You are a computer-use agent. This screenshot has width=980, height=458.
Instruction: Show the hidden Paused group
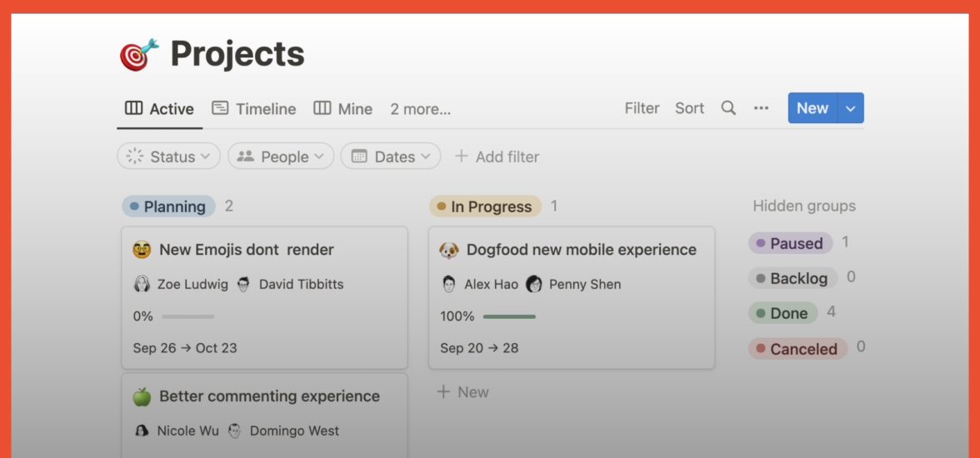click(788, 243)
